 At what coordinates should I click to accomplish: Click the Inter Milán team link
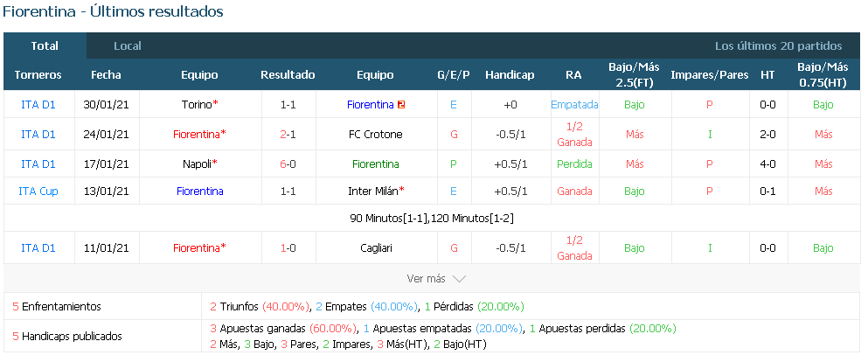(373, 191)
